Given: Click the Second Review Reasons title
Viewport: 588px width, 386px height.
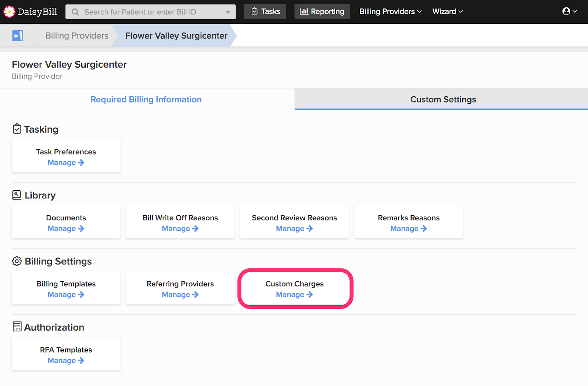Looking at the screenshot, I should [294, 218].
